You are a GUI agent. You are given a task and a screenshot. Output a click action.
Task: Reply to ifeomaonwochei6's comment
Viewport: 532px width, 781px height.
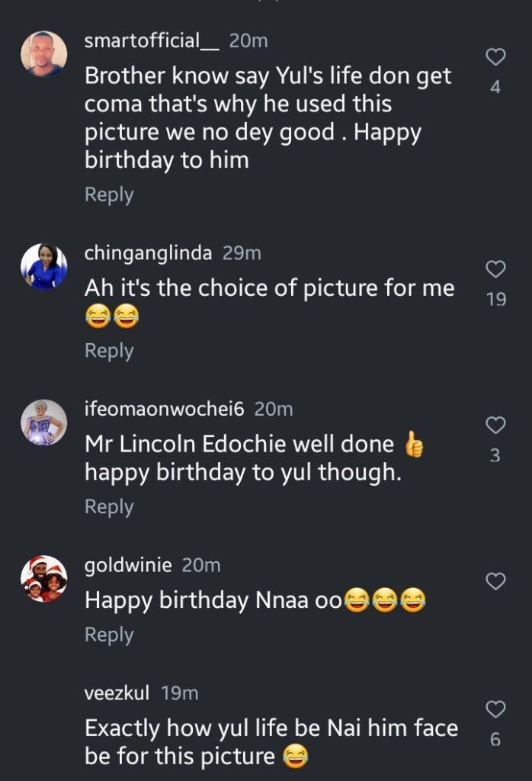[109, 506]
